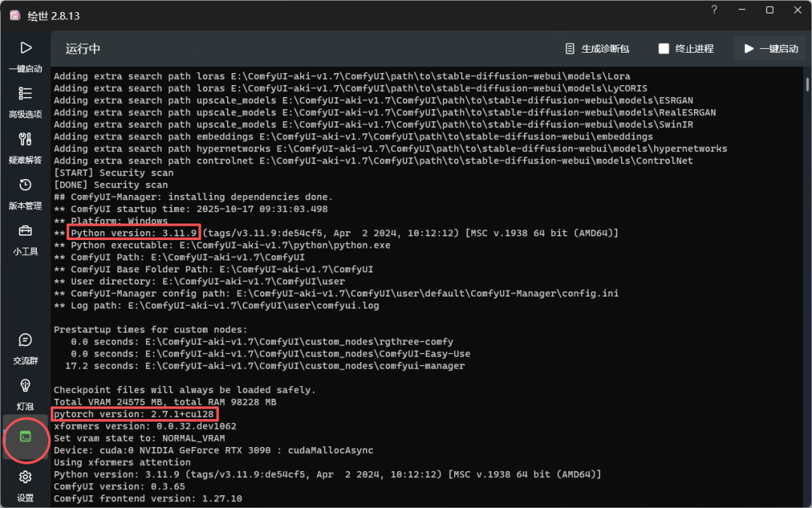
Task: Click the RealESRGAN upscale_models path line
Action: (x=385, y=112)
